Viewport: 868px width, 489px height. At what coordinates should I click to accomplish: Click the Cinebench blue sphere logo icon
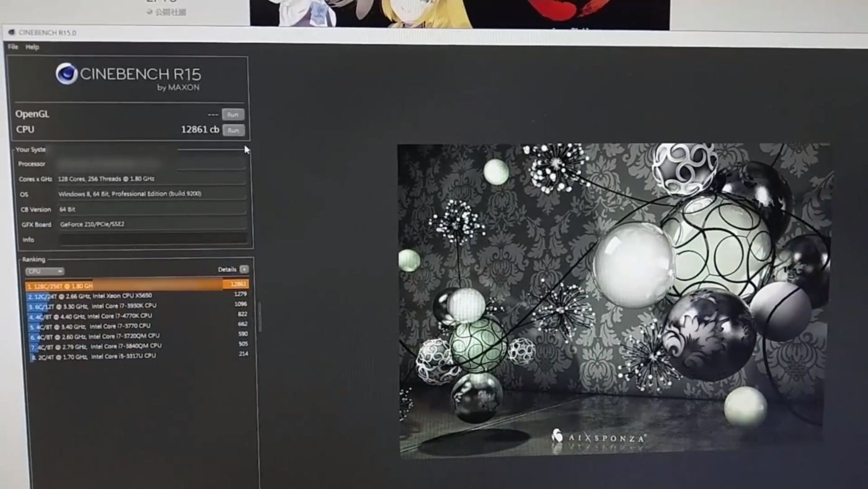tap(66, 74)
